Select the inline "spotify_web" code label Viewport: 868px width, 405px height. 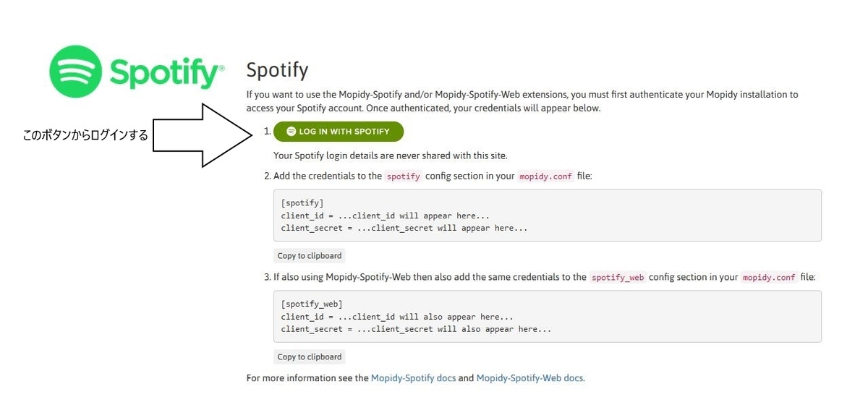click(x=618, y=278)
